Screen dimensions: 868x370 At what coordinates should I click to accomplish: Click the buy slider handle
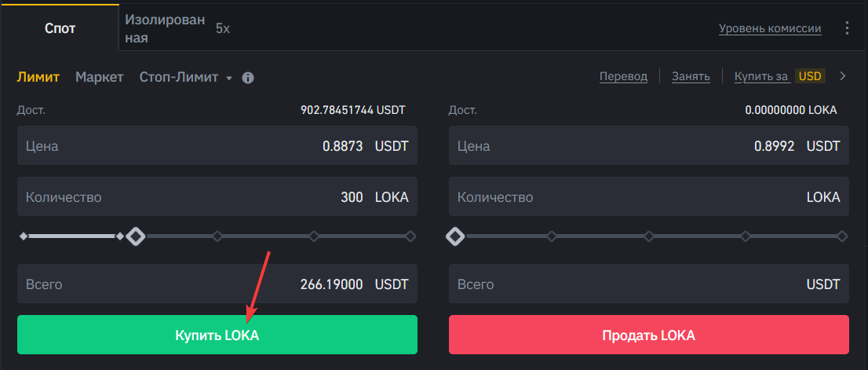[x=137, y=236]
